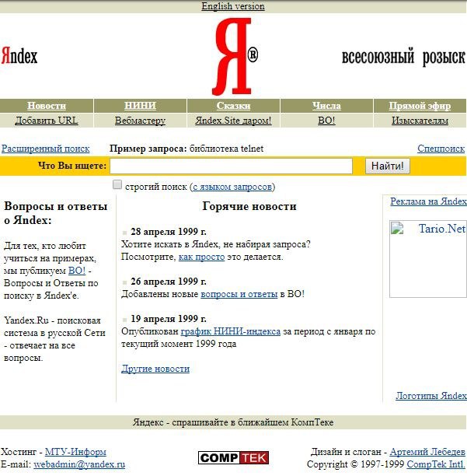Open the НИНИ navigation tab
The height and width of the screenshot is (476, 467).
(x=140, y=106)
